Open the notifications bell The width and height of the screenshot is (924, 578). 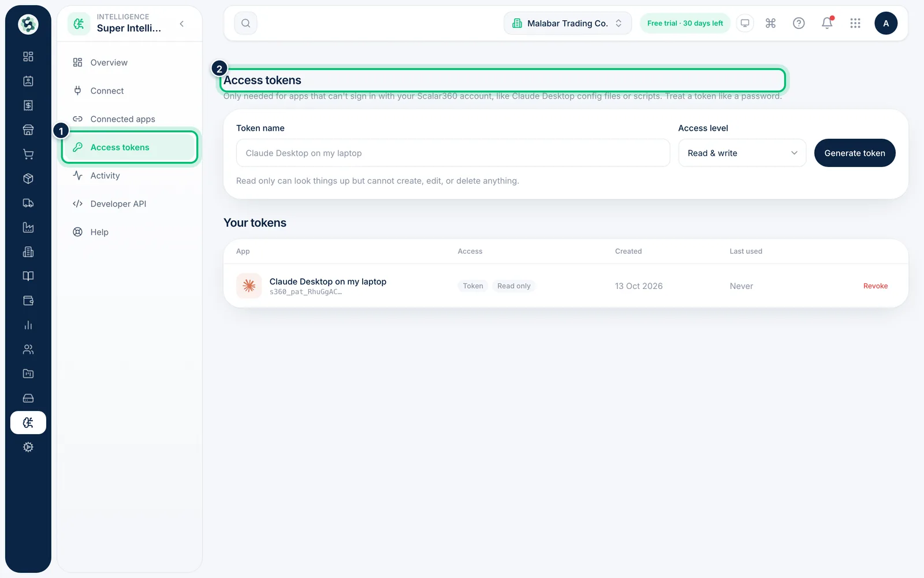(x=827, y=23)
